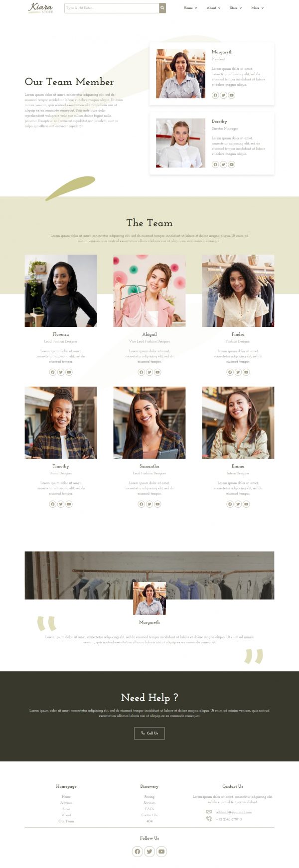Open the FAQs footer link

click(149, 809)
